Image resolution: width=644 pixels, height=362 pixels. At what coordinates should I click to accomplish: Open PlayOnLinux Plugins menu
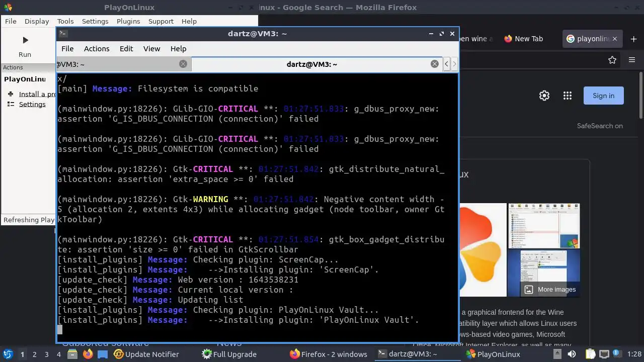128,21
